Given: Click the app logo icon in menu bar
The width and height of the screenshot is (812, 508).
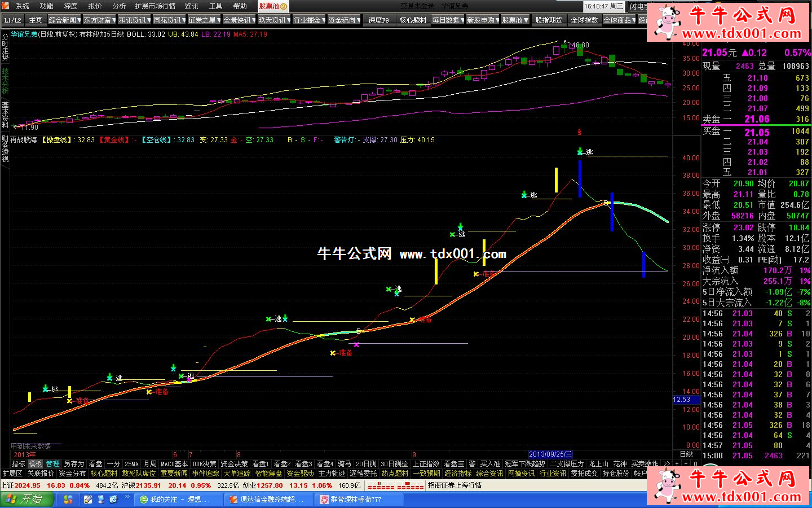Looking at the screenshot, I should (6, 6).
